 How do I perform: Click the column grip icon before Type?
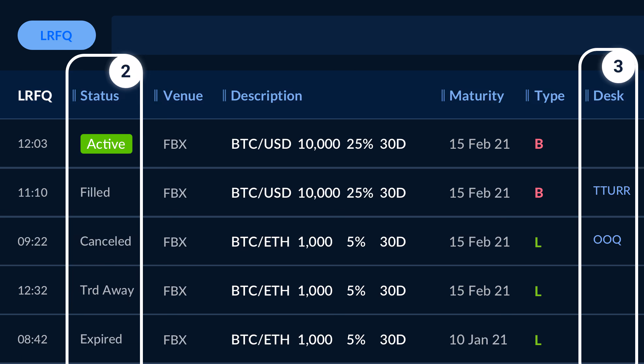[527, 96]
